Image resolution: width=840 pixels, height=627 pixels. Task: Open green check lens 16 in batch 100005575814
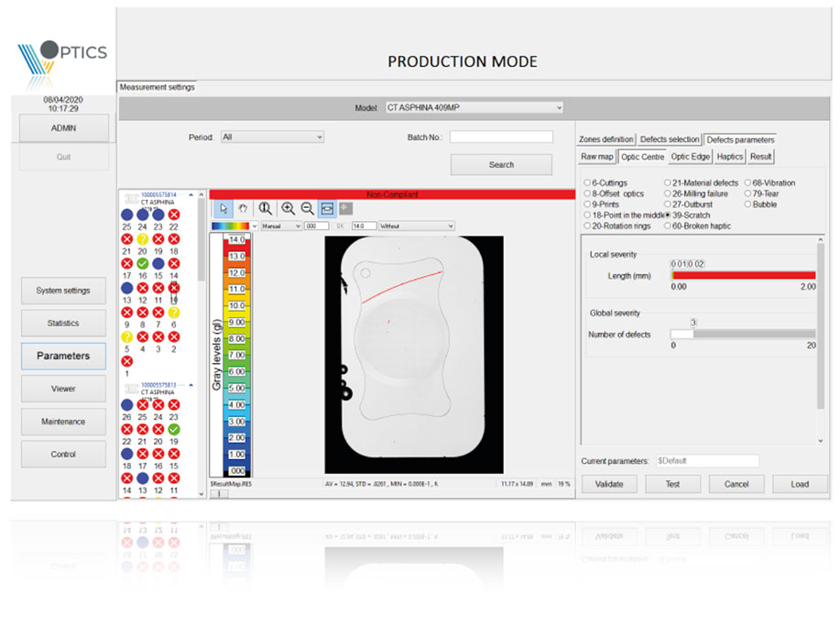143,264
